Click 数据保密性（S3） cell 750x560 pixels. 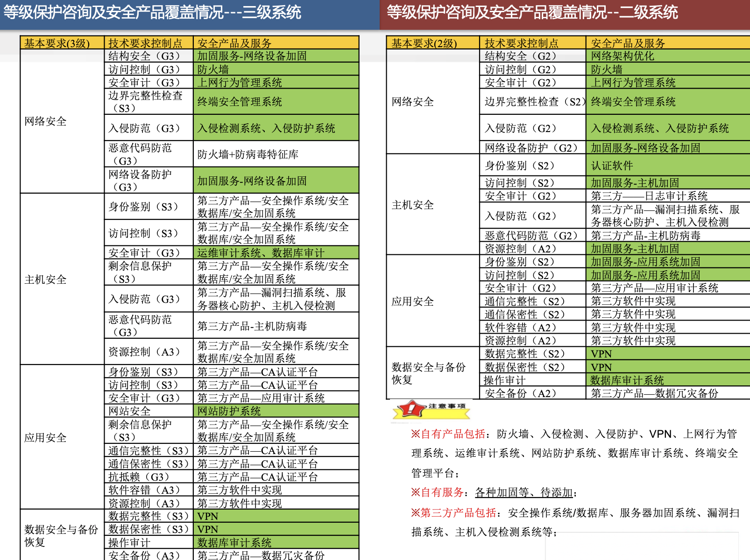point(149,529)
